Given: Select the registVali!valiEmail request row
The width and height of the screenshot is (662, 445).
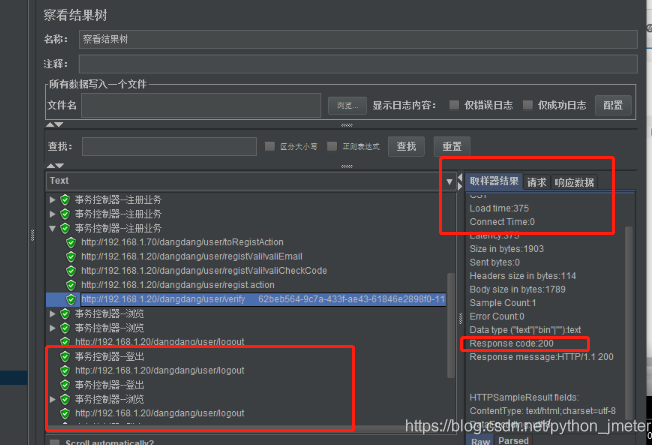Looking at the screenshot, I should click(x=192, y=257).
